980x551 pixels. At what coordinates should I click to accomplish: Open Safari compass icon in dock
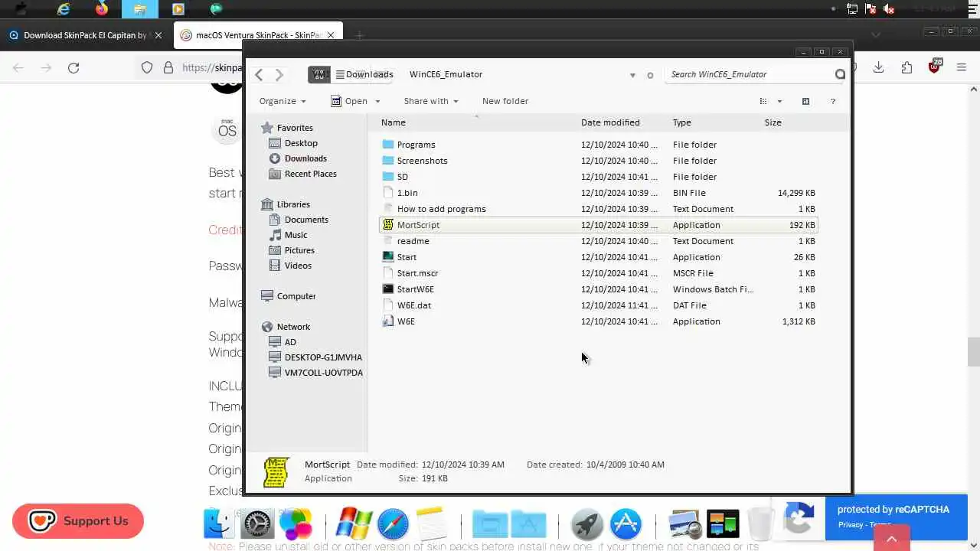click(393, 524)
